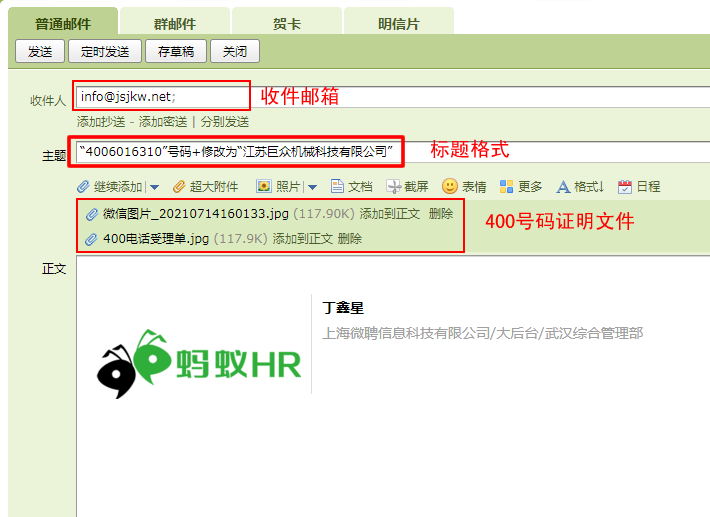Click the 继续添加 attachment paperclip icon
This screenshot has height=517, width=710.
click(x=84, y=187)
